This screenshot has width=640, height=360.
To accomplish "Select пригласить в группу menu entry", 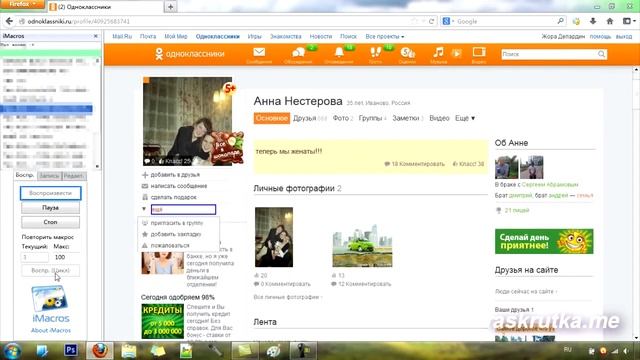I will 177,223.
